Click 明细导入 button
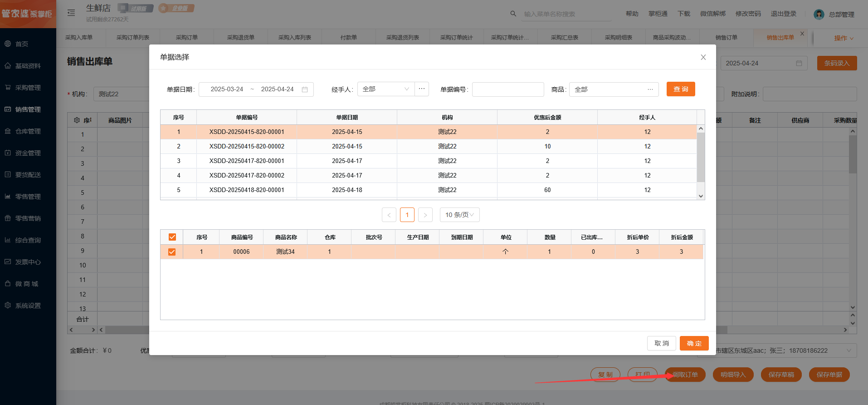This screenshot has width=868, height=405. 733,375
